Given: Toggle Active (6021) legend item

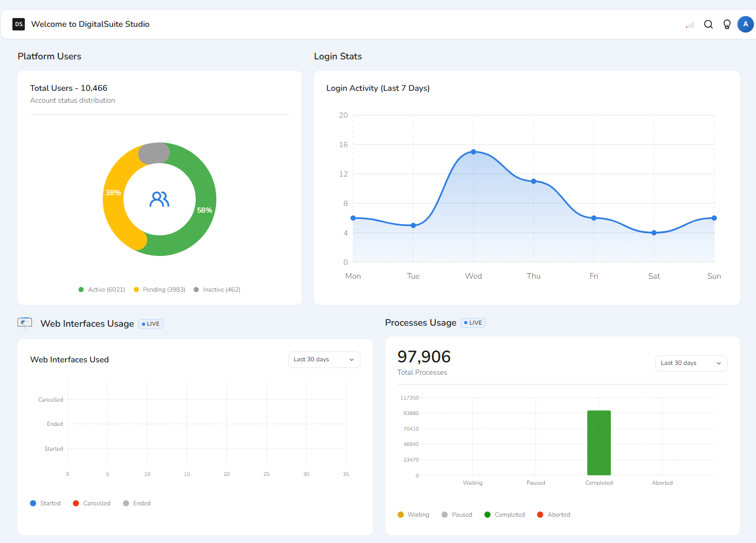Looking at the screenshot, I should [x=102, y=290].
